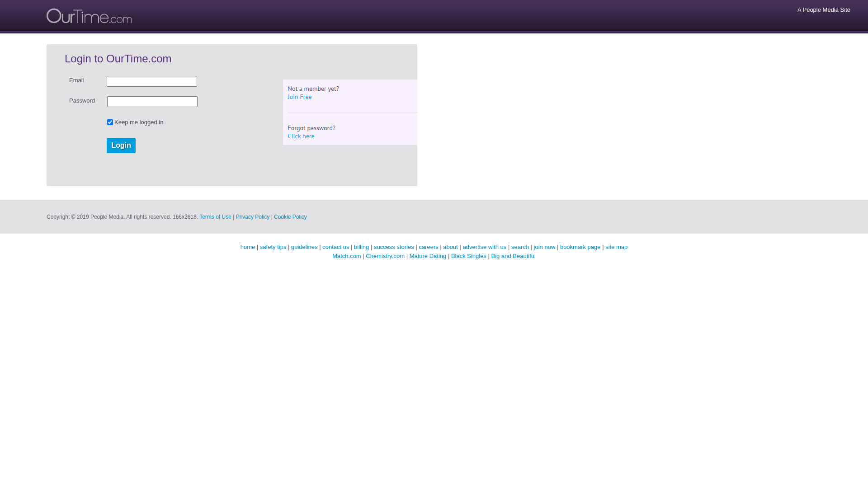Open the Join Free link

300,97
